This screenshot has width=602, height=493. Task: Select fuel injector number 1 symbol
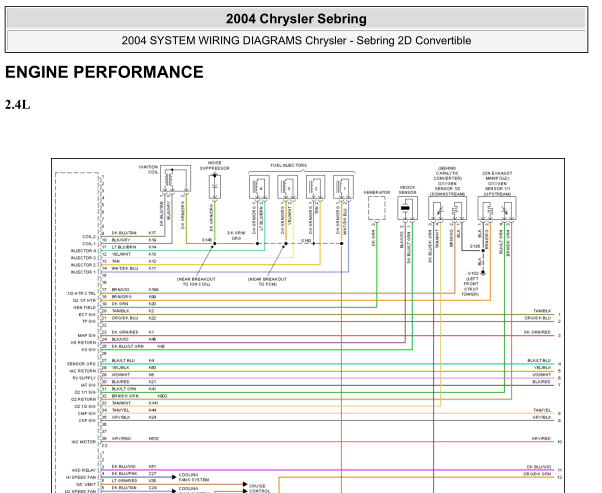click(x=344, y=187)
